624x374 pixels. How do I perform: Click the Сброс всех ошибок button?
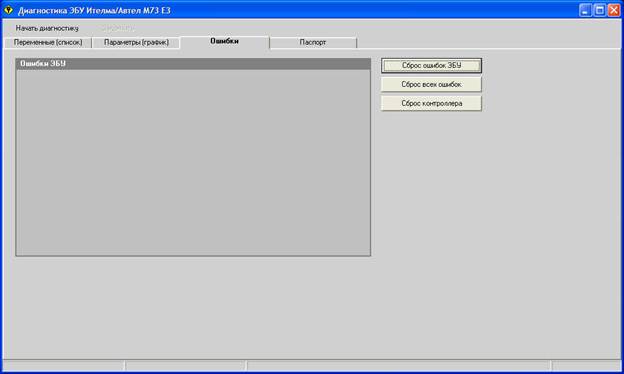(x=431, y=84)
